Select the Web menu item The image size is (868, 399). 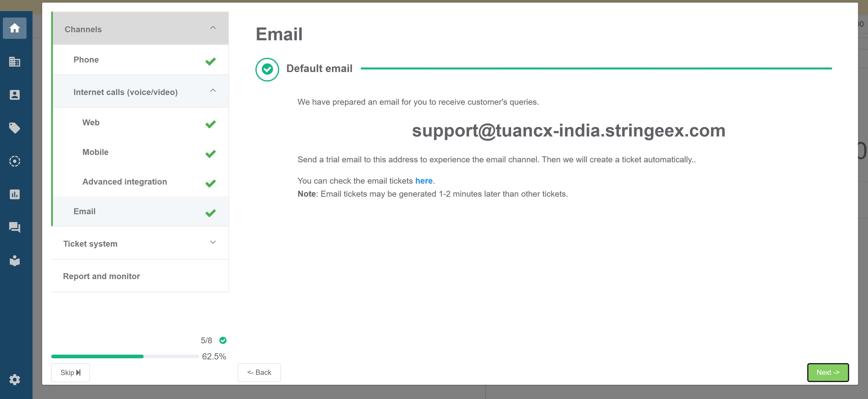[91, 122]
